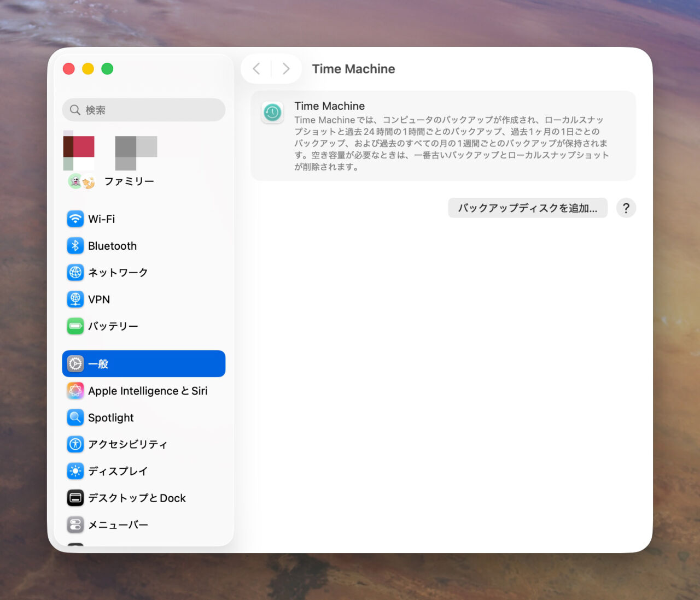This screenshot has height=600, width=700.
Task: Select the 一般 label
Action: [x=98, y=364]
